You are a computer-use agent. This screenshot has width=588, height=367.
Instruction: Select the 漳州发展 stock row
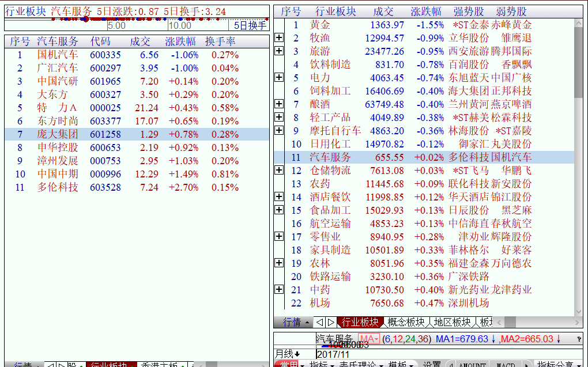click(137, 161)
